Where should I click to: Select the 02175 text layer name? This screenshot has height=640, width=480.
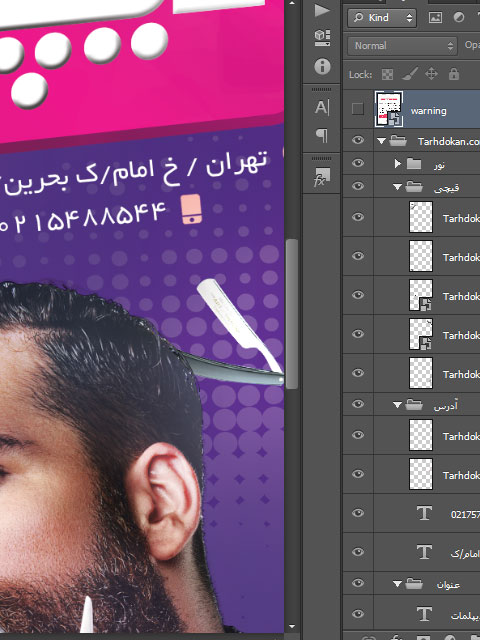[465, 514]
